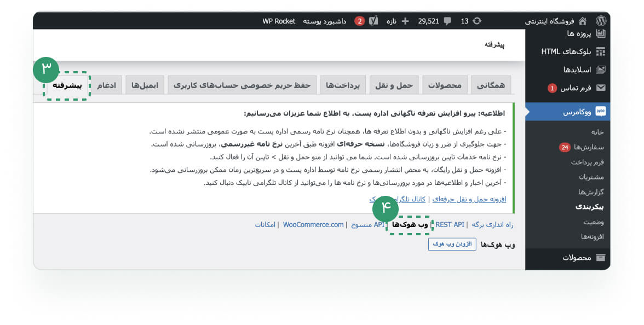Click the WooCommerce icon in the sidebar
Viewport: 644px width, 325px height.
[600, 112]
